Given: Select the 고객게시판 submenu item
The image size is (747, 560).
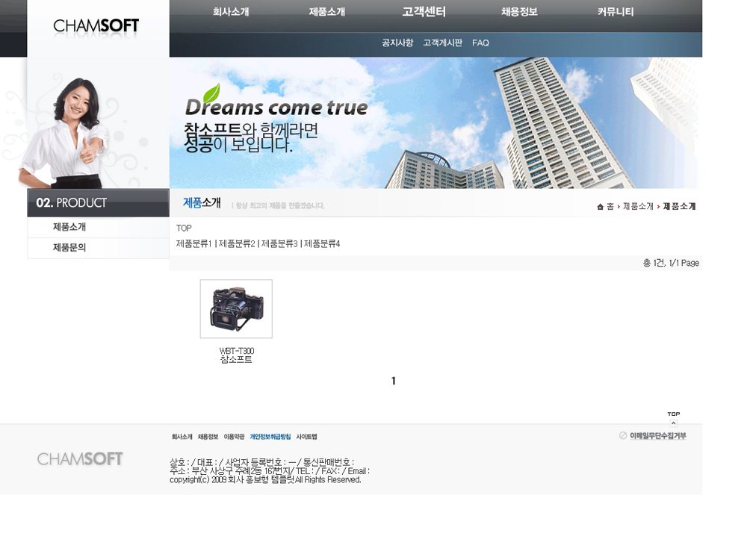Looking at the screenshot, I should [442, 43].
